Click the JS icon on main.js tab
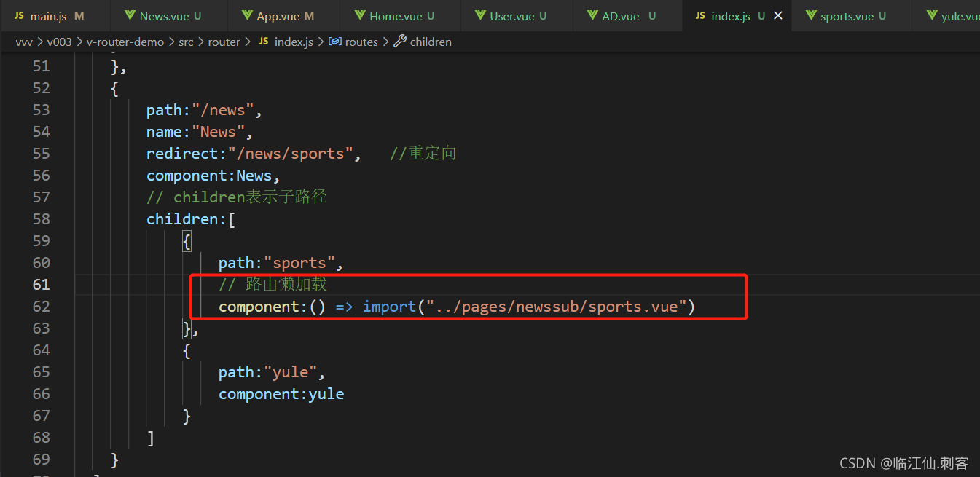 [19, 16]
